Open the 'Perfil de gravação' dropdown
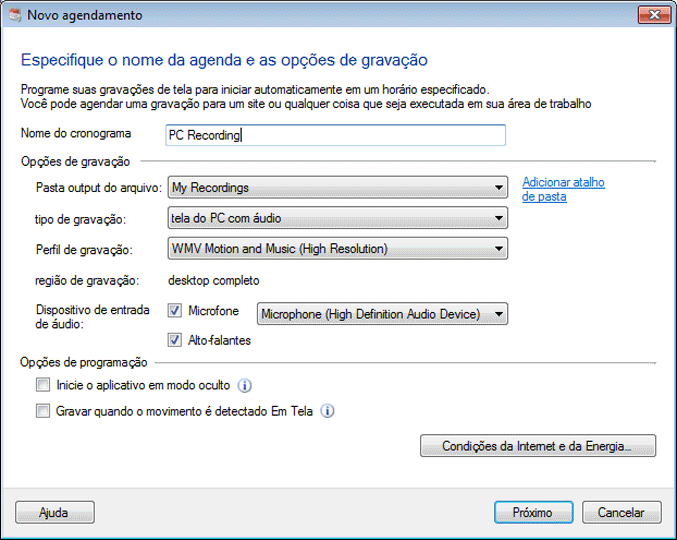Screen dimensions: 677x540 click(336, 248)
